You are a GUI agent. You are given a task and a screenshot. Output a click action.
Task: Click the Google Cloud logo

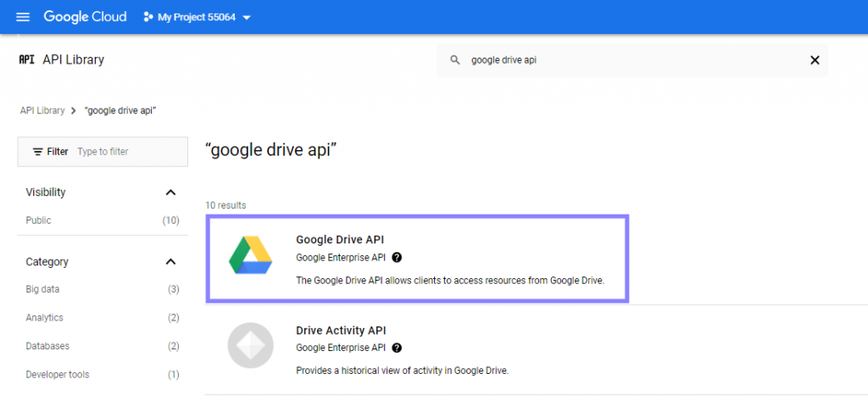86,17
